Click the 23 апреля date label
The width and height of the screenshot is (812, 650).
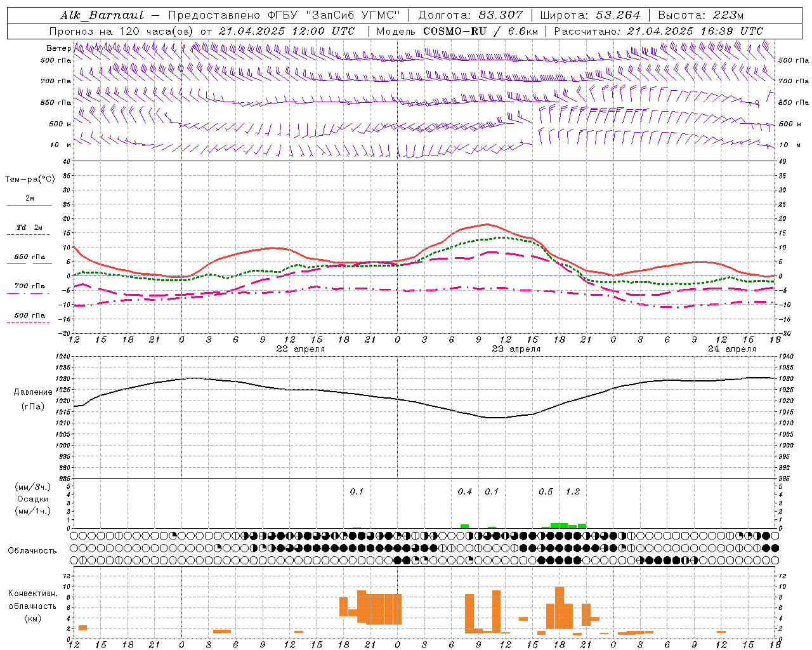[516, 349]
